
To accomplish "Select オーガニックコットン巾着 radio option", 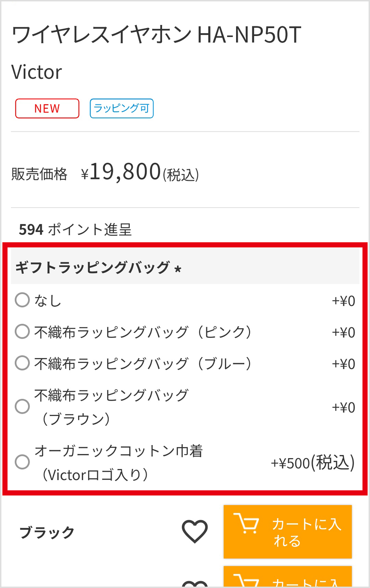I will [23, 462].
